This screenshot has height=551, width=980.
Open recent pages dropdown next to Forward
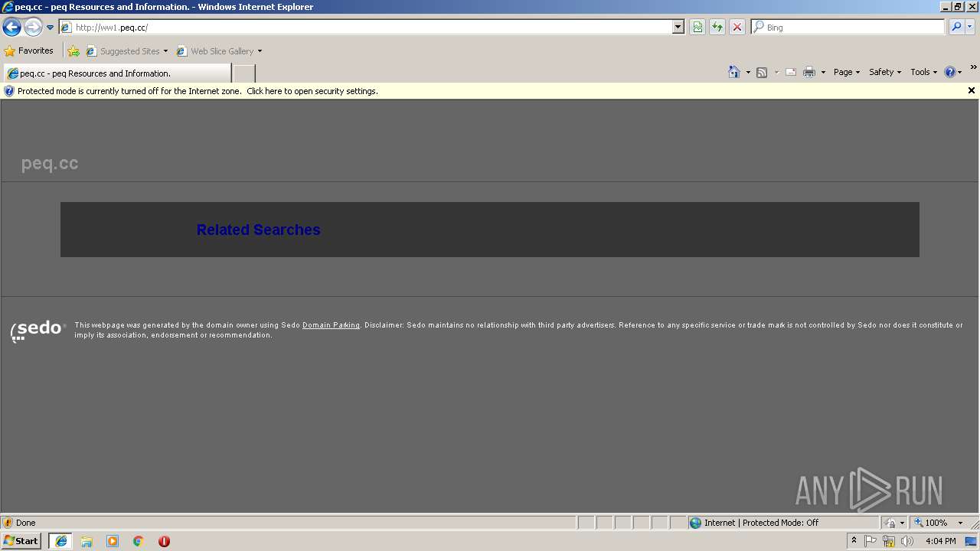click(x=51, y=28)
